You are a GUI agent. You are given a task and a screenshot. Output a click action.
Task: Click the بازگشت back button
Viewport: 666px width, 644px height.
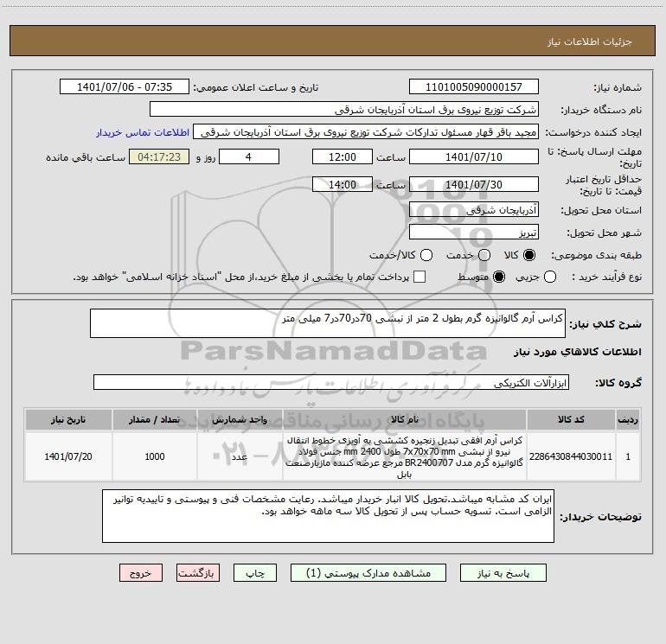click(x=198, y=573)
